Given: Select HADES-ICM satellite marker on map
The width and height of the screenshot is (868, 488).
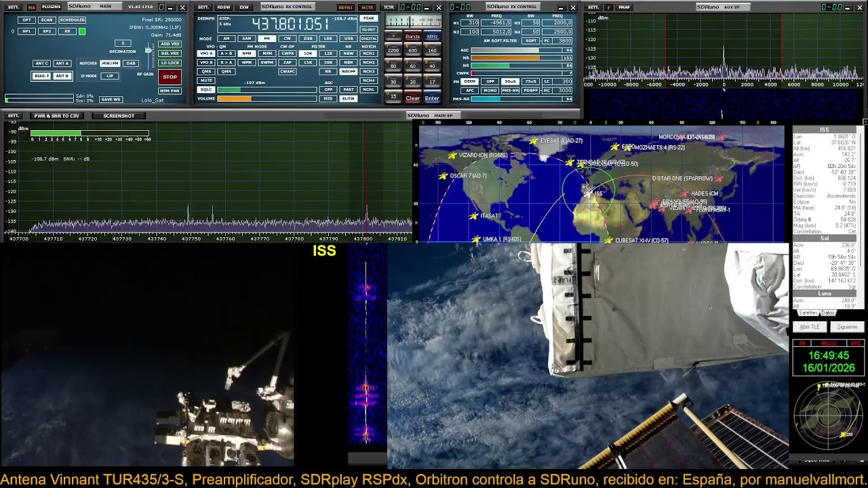Looking at the screenshot, I should (x=684, y=194).
